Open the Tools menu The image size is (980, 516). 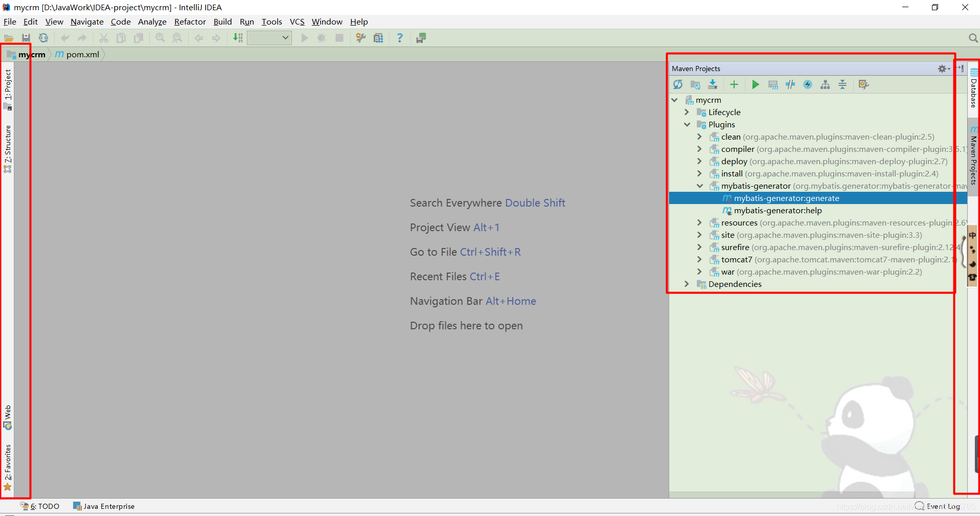[271, 21]
